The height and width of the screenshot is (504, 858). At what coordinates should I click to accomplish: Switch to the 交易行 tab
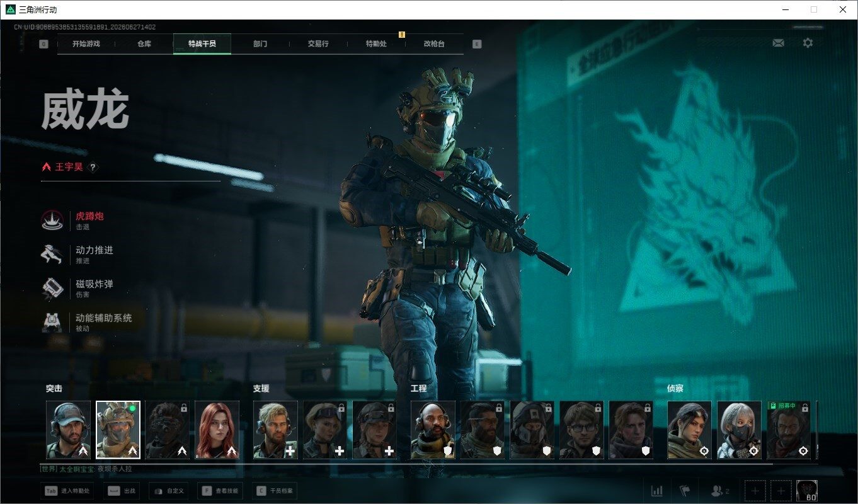[x=318, y=44]
